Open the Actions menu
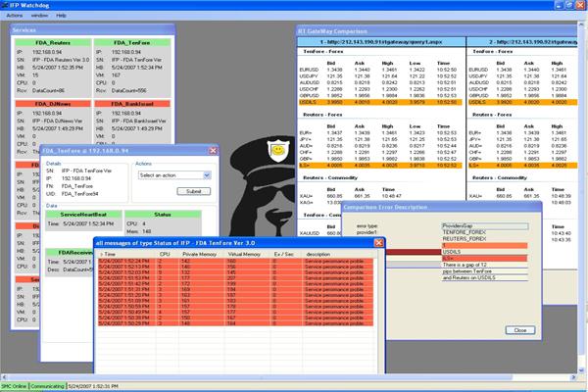The image size is (588, 392). tap(15, 16)
